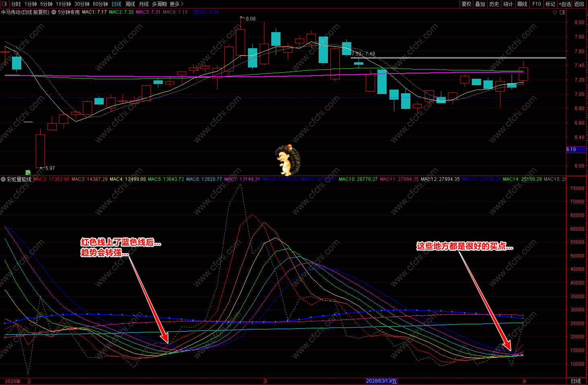Activate the 画线 drawing tool button
Image resolution: width=588 pixels, height=385 pixels.
coord(522,4)
